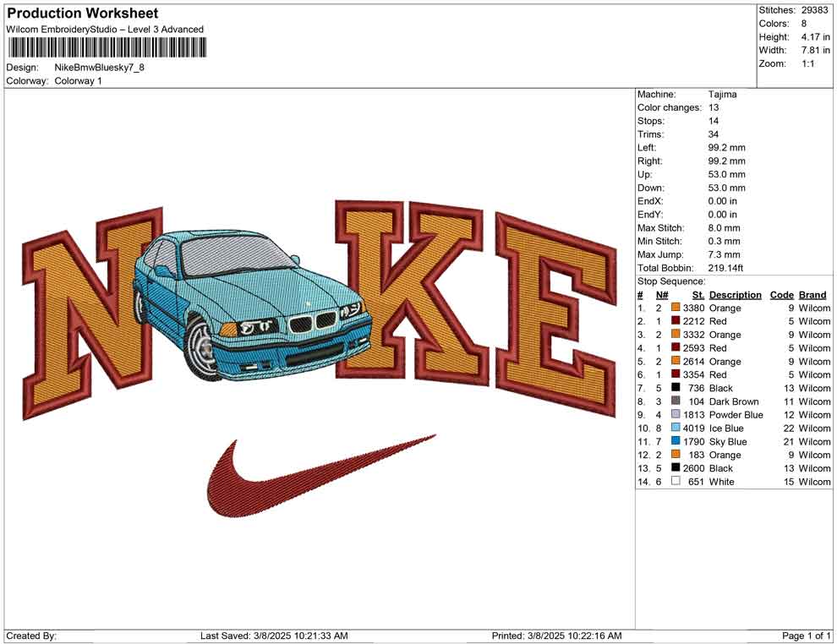Click the embroidered letter E
Screen dimensions: 837x644
point(555,314)
